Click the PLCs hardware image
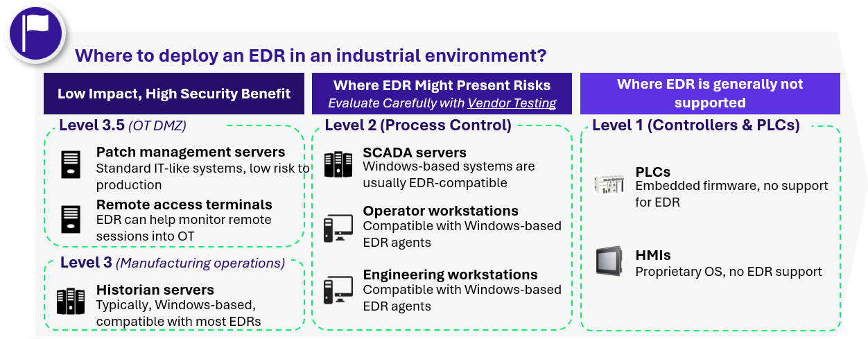Screen dimensions: 868x339 tap(609, 184)
